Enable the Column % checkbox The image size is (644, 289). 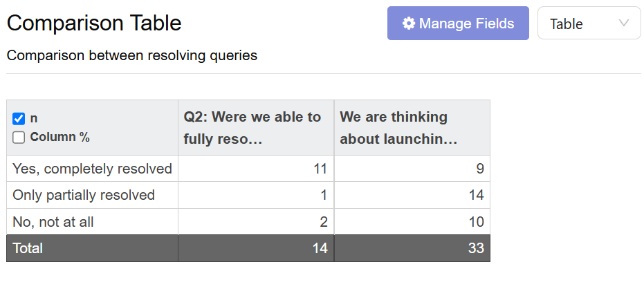[19, 138]
